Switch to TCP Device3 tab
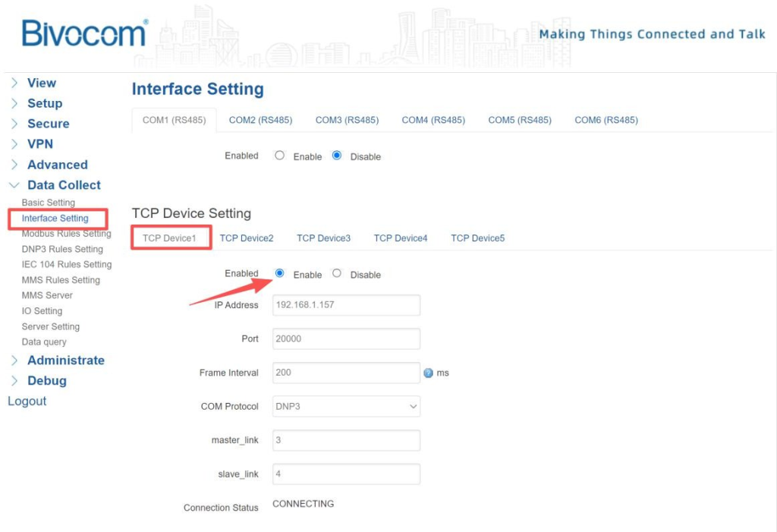This screenshot has width=777, height=532. (x=323, y=238)
